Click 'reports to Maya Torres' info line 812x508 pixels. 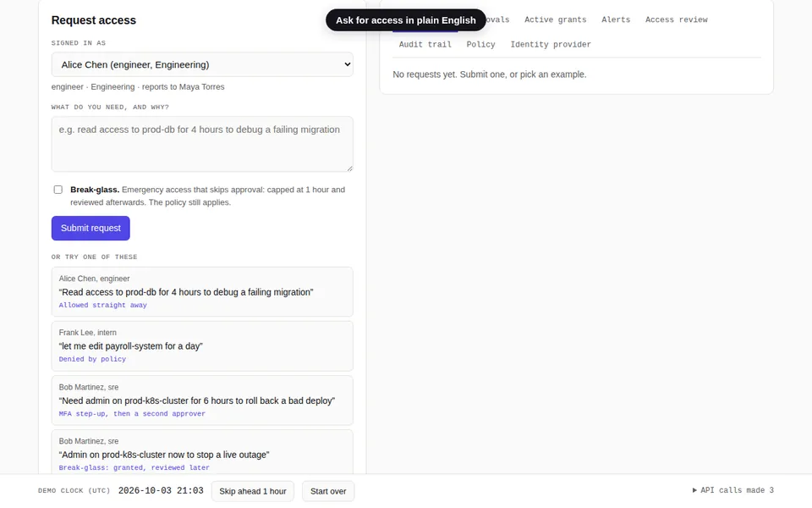tap(183, 86)
